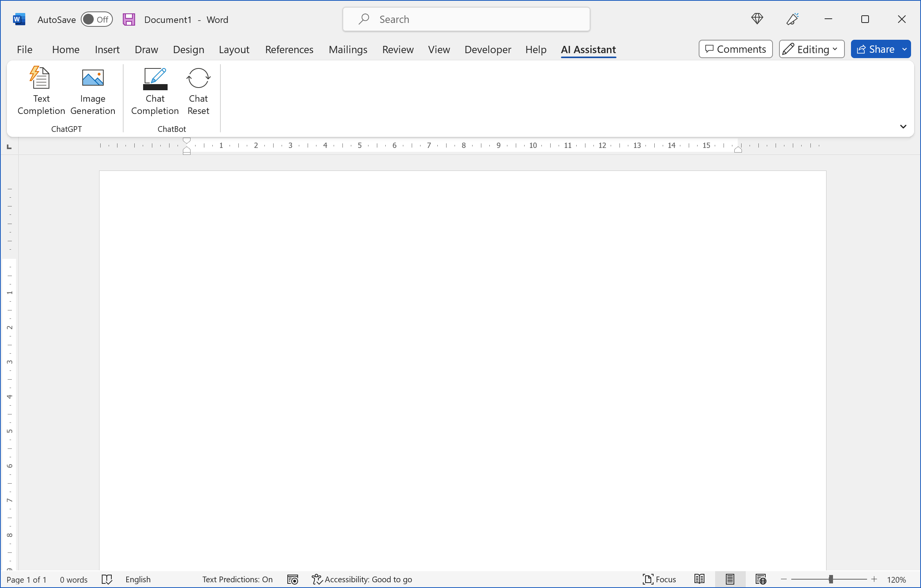Toggle Text Predictions setting

237,579
